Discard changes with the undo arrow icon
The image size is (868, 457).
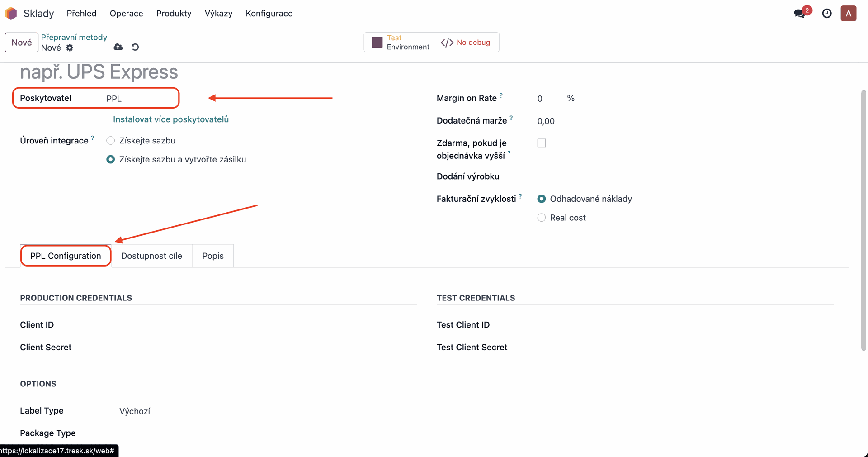coord(135,47)
